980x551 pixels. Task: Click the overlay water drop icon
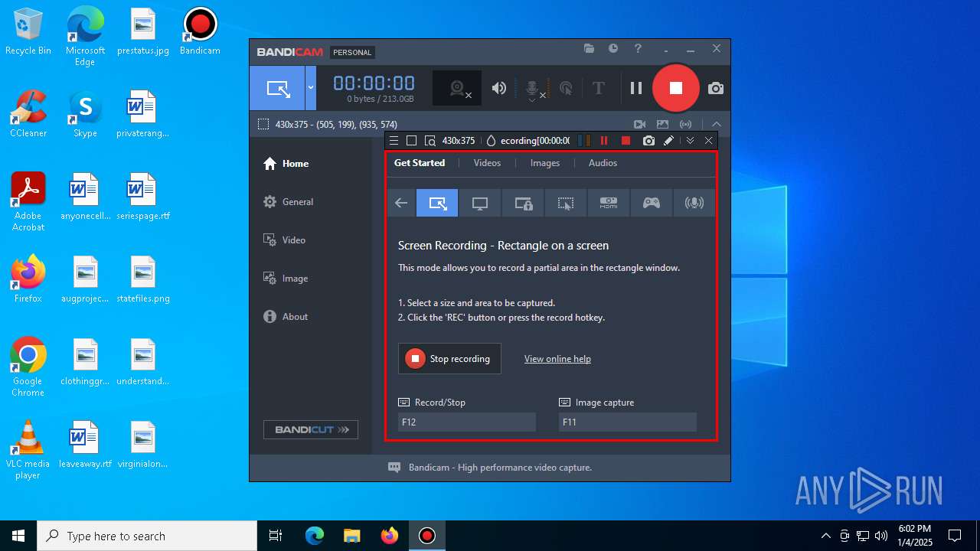[492, 141]
